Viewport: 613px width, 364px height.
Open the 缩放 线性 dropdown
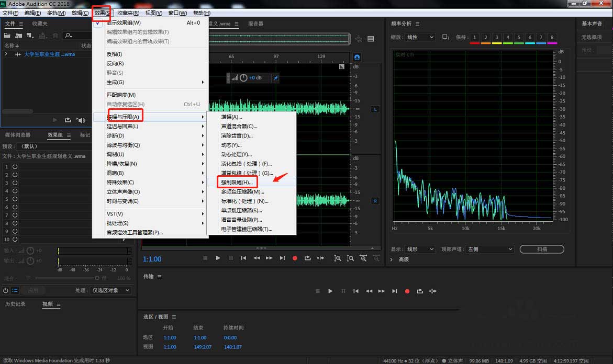[x=420, y=37]
